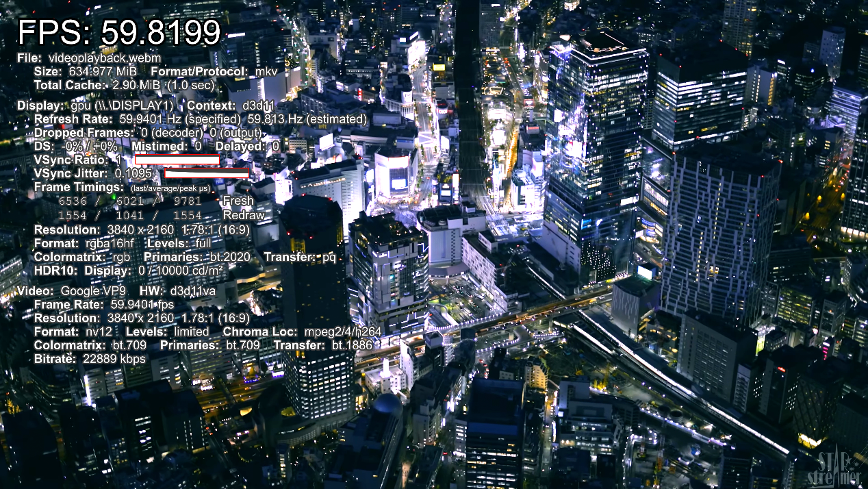The image size is (868, 489).
Task: Click the Delayed: 0 counter
Action: click(x=247, y=147)
